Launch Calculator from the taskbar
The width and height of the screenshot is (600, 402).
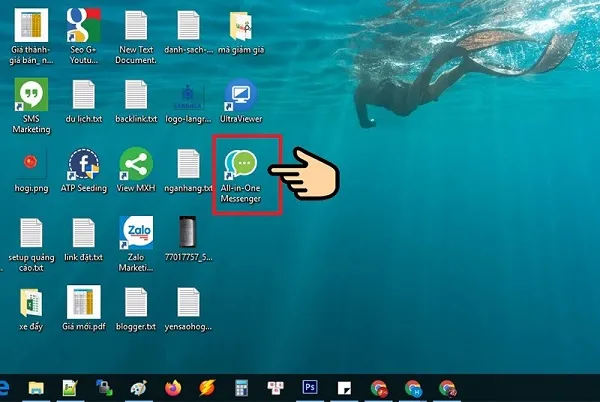point(241,386)
